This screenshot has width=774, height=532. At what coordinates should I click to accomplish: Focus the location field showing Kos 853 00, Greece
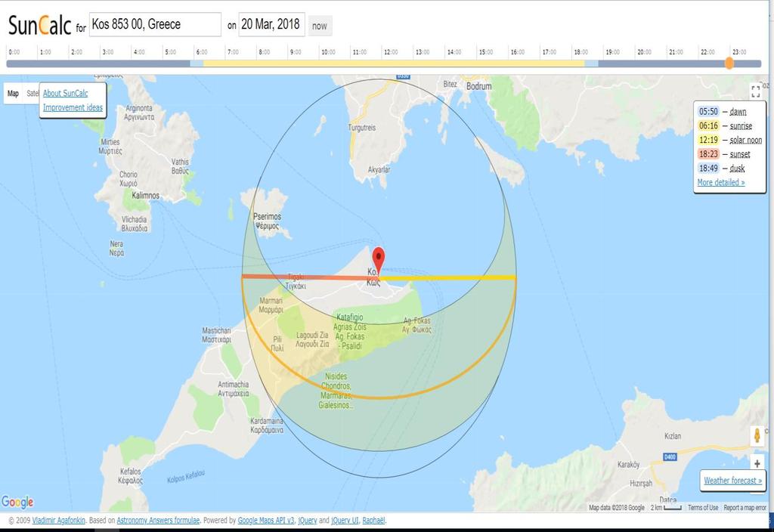point(155,24)
